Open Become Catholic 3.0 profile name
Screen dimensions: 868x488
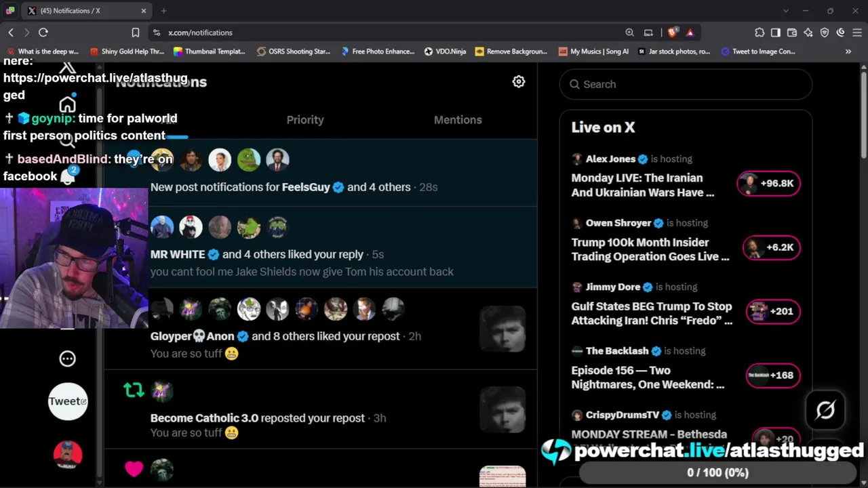(x=204, y=418)
